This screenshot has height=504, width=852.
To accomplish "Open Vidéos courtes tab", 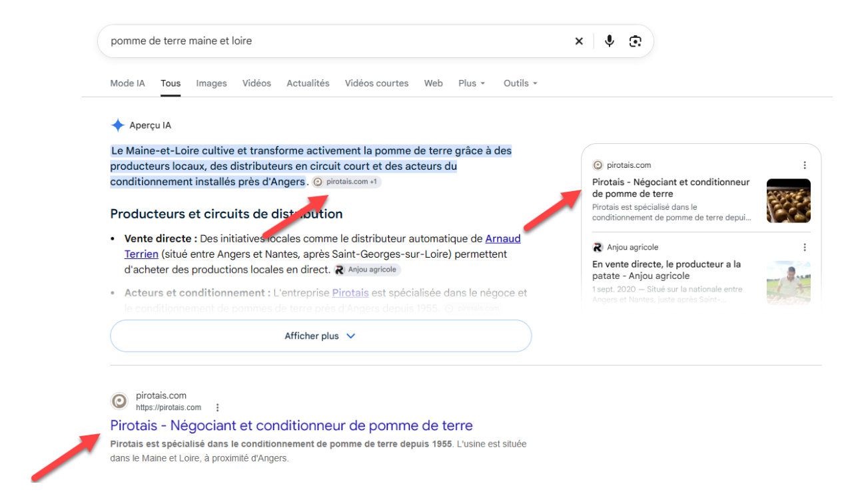I will (x=376, y=83).
